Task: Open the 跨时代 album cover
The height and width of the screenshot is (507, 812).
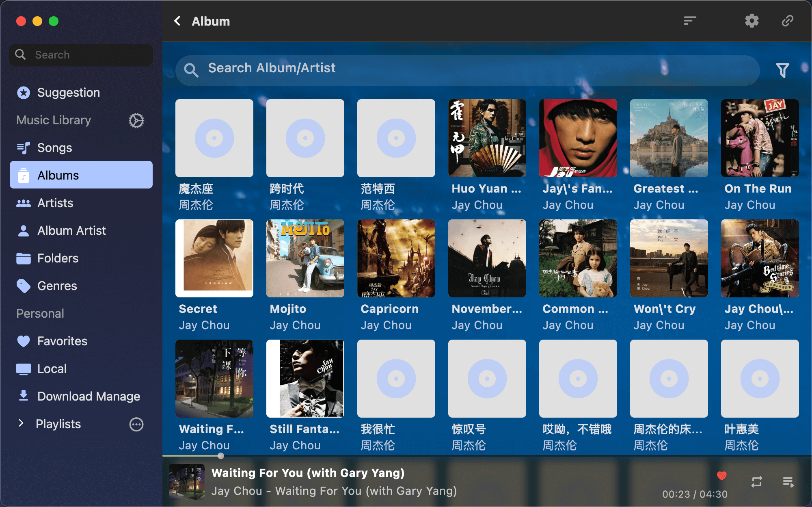Action: click(x=305, y=138)
